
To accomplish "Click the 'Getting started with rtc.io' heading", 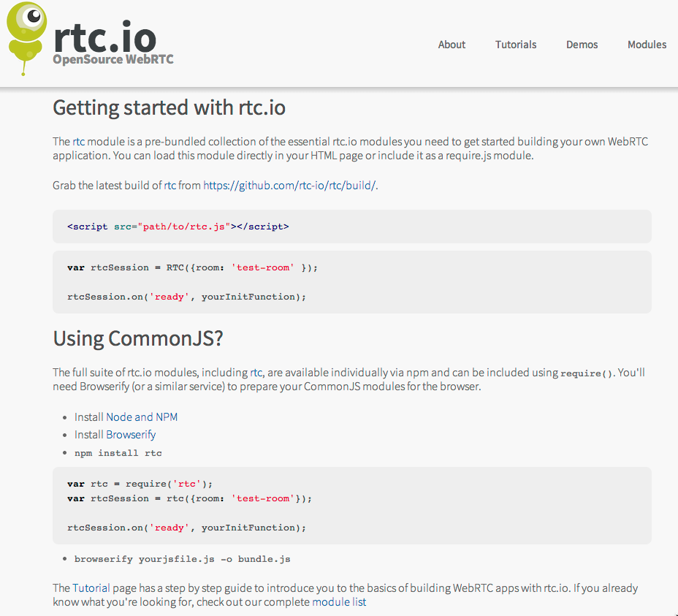I will pos(169,107).
